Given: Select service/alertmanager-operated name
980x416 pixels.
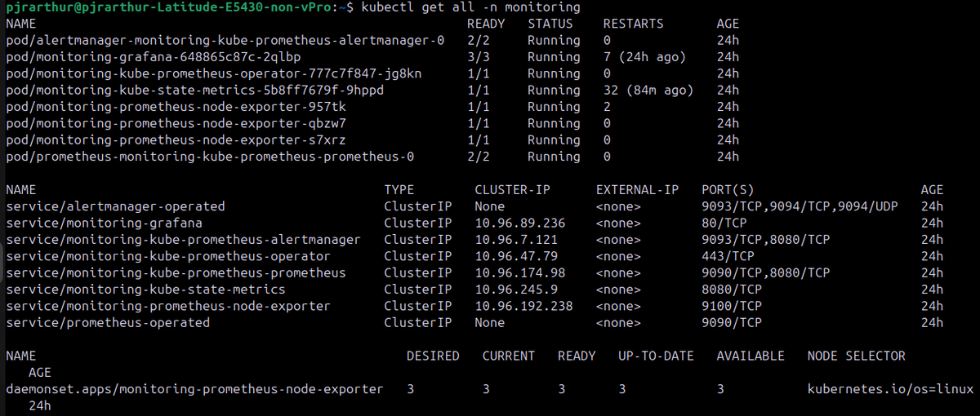Looking at the screenshot, I should pos(115,206).
